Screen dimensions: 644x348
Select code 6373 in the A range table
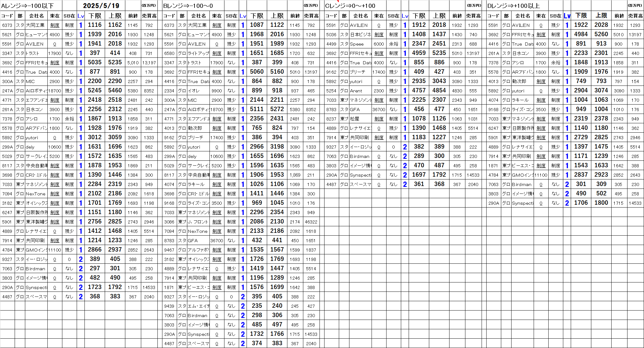click(x=7, y=25)
